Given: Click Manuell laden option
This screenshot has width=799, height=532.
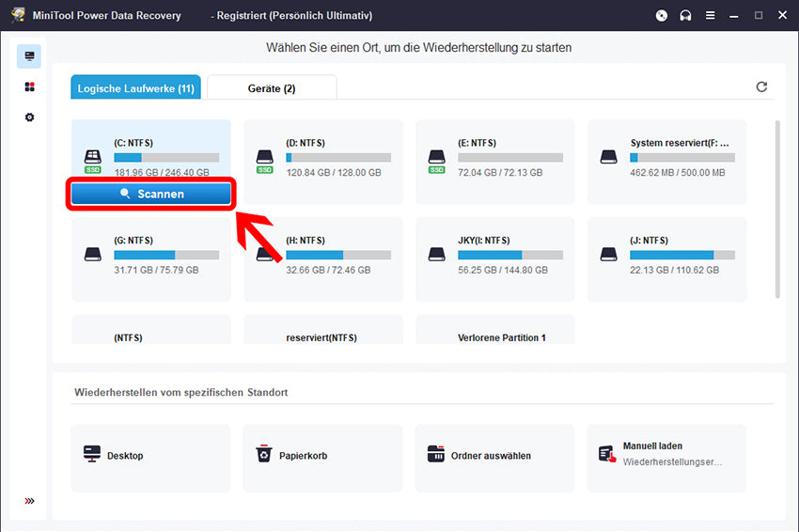Looking at the screenshot, I should pos(666,457).
